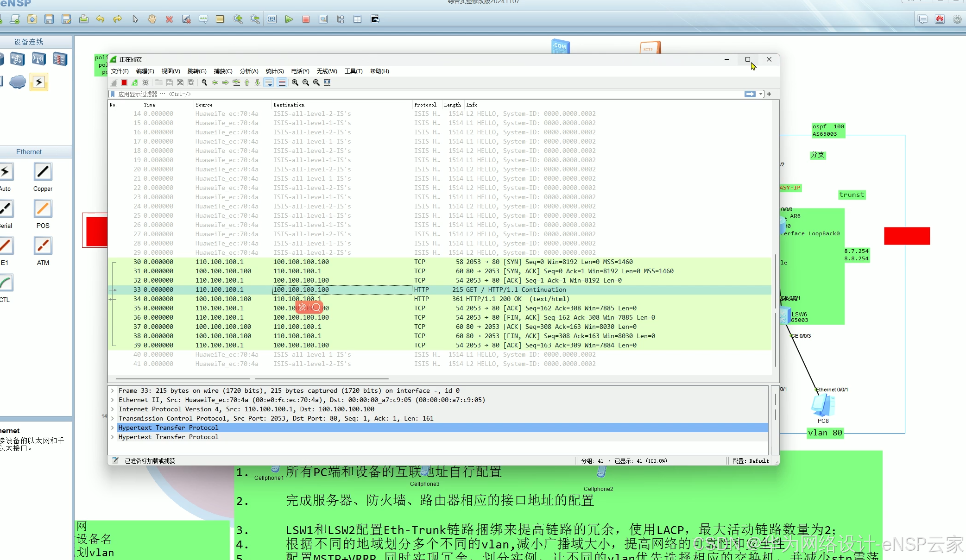The image size is (966, 560).
Task: Click Wireshark's restart capture green fin icon
Action: (135, 82)
